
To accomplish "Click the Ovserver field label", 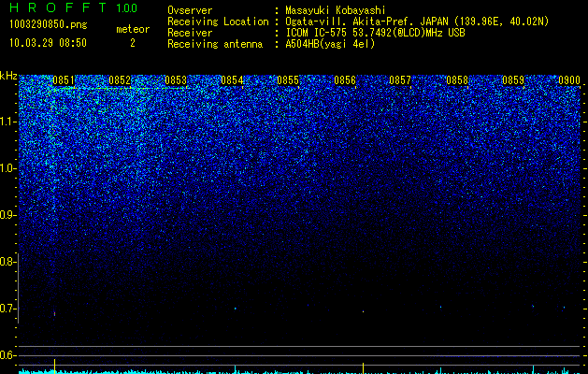I will click(190, 10).
